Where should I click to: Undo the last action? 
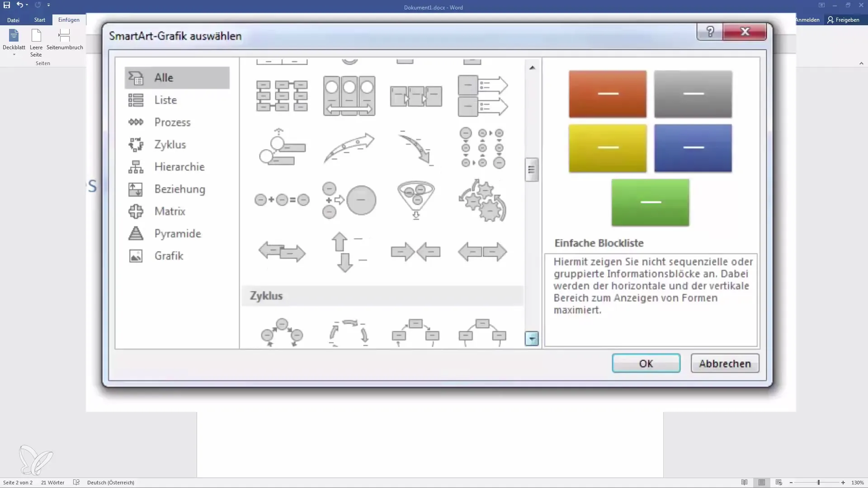[19, 5]
